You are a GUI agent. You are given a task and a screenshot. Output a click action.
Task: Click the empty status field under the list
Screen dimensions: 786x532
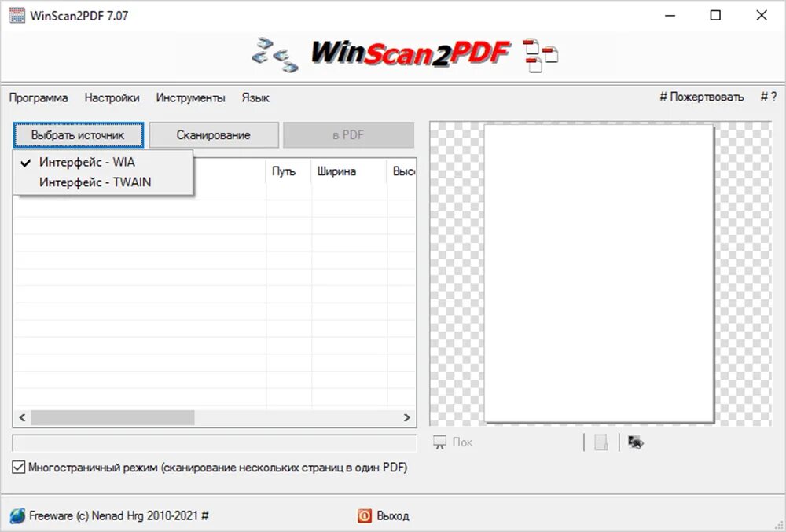[x=215, y=443]
